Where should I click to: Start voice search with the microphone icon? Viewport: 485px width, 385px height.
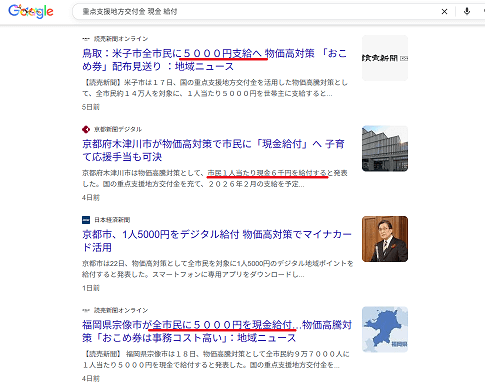click(467, 11)
